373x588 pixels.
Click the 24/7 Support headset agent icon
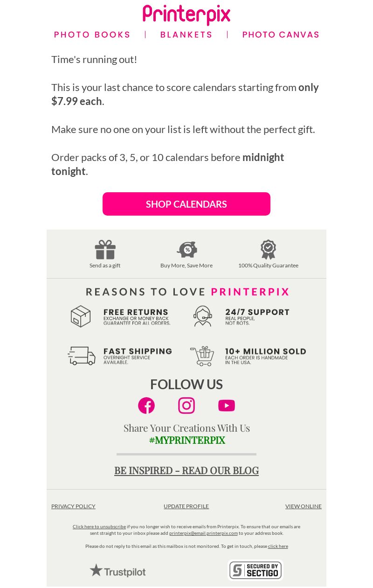203,316
